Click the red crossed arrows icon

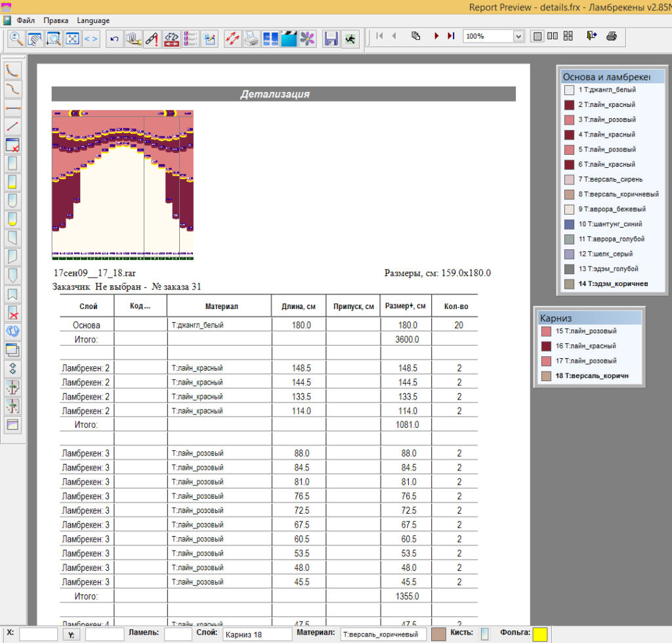click(233, 39)
